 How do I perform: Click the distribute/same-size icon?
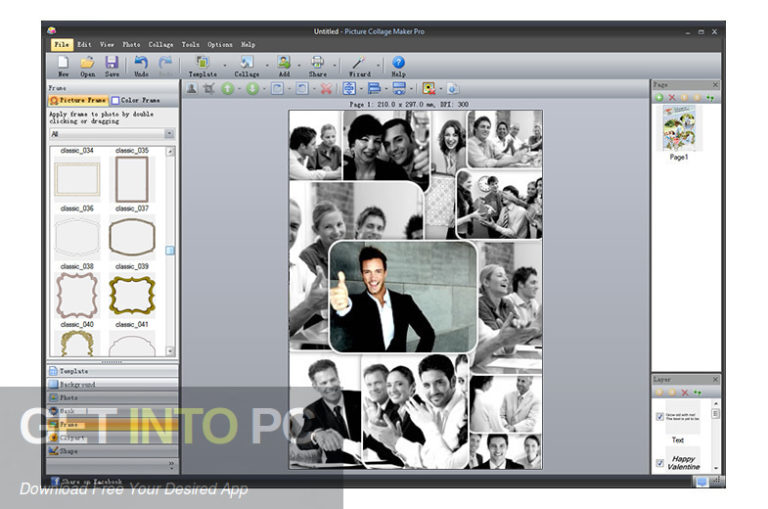399,89
